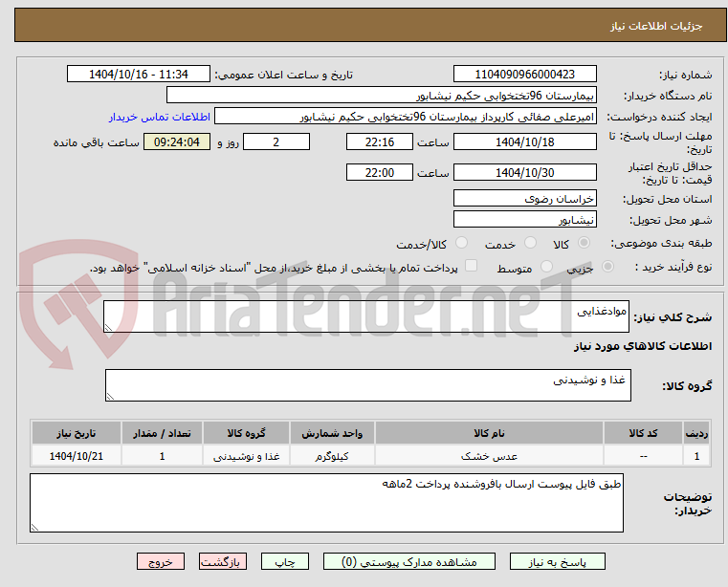
Task: Click the remaining days field showing 2
Action: point(276,142)
